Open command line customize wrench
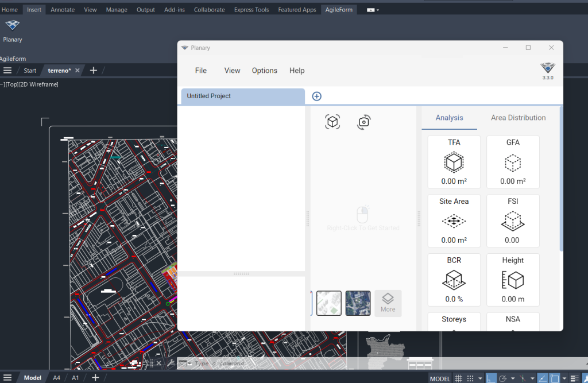Image resolution: width=588 pixels, height=383 pixels. click(x=171, y=363)
